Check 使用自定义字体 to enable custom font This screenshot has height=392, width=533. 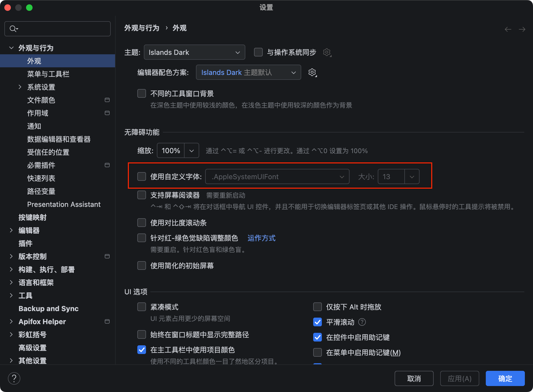point(141,176)
